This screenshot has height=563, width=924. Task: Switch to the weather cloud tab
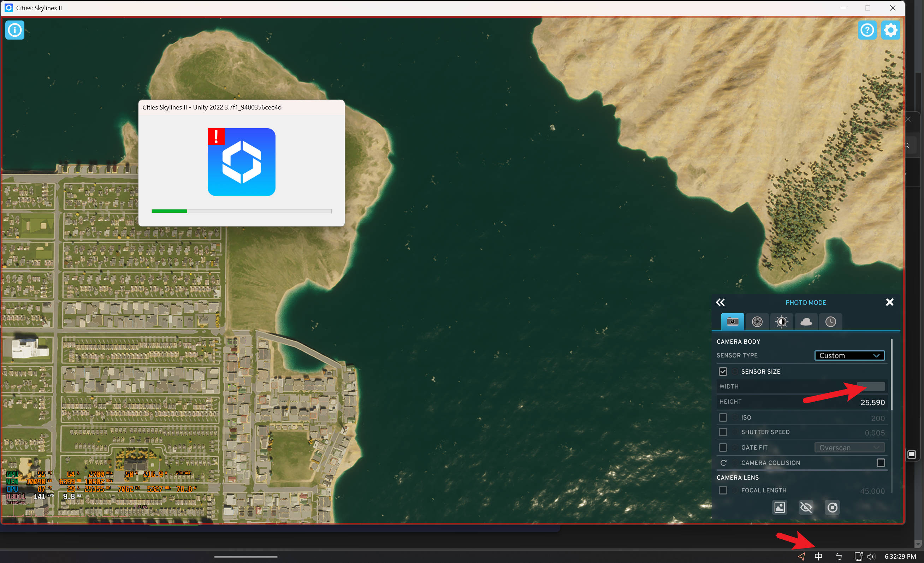[806, 321]
